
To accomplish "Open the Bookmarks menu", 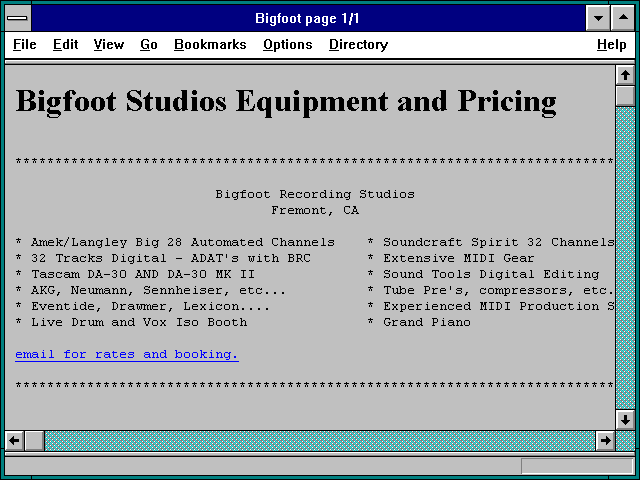I will pos(210,44).
